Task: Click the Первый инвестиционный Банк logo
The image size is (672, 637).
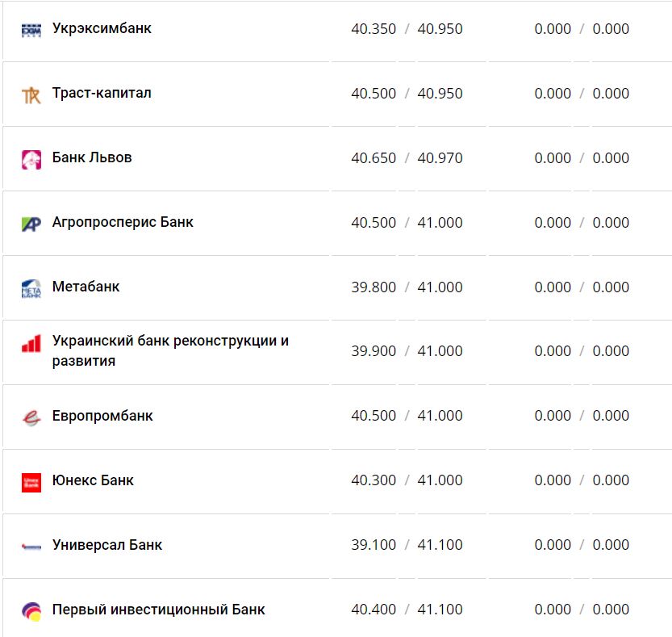Action: pyautogui.click(x=31, y=611)
